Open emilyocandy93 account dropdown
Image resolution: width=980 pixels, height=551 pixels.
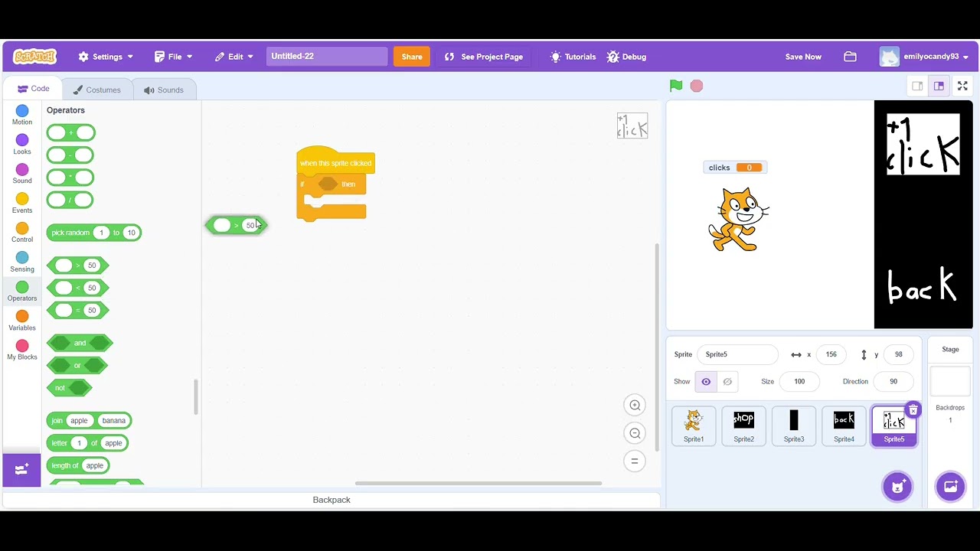(924, 57)
